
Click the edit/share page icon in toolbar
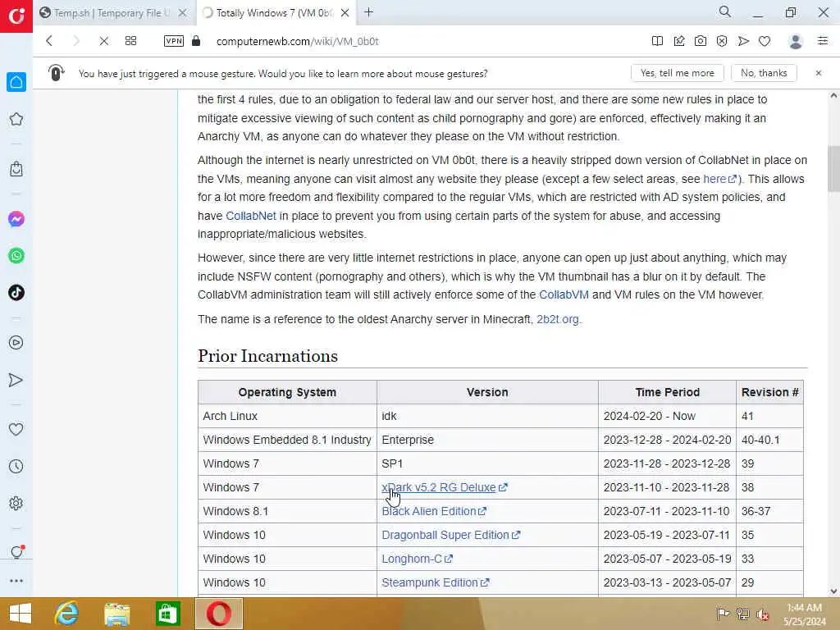pos(679,41)
